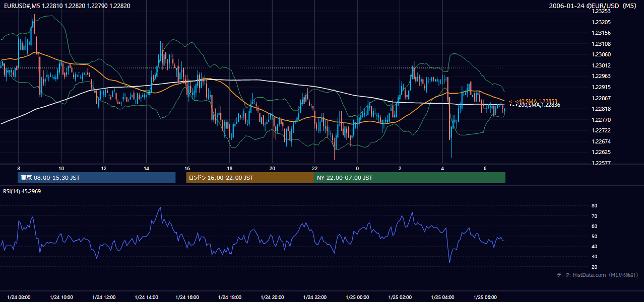Viewport: 644px width, 302px height.
Task: Click the 1/25 00:00 date axis label
Action: 357,297
